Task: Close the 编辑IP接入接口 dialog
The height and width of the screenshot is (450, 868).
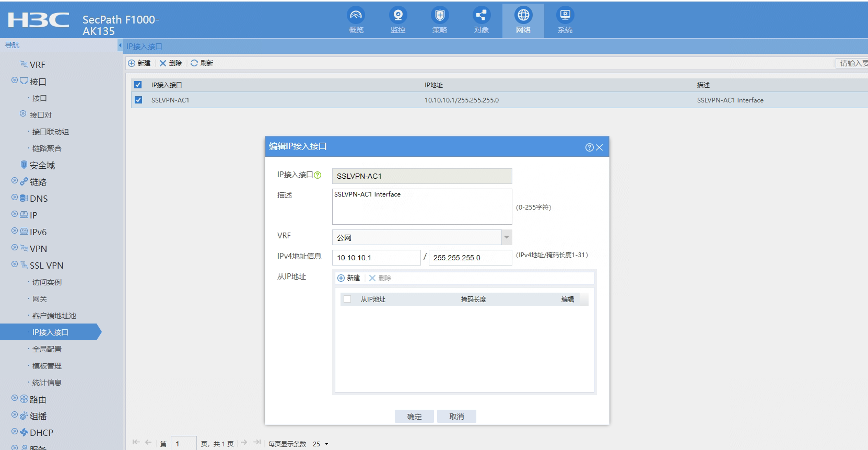Action: click(x=600, y=147)
